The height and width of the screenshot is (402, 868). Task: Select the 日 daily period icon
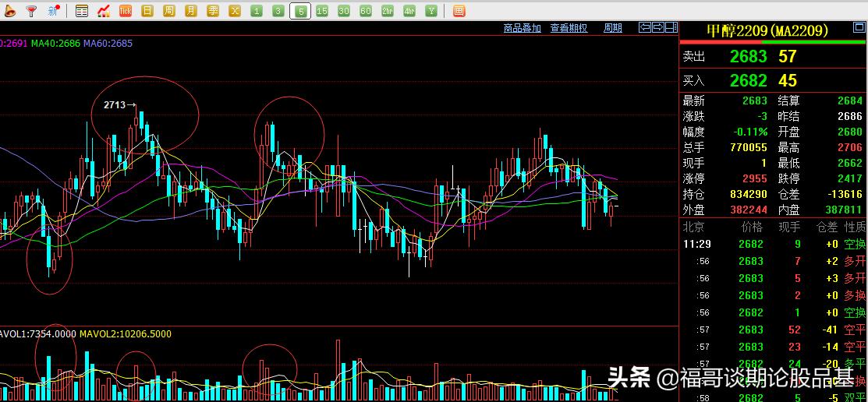147,11
